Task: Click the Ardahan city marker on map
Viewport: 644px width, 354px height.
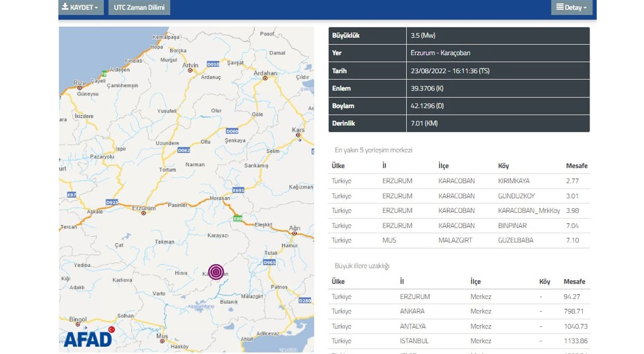Action: coord(265,79)
